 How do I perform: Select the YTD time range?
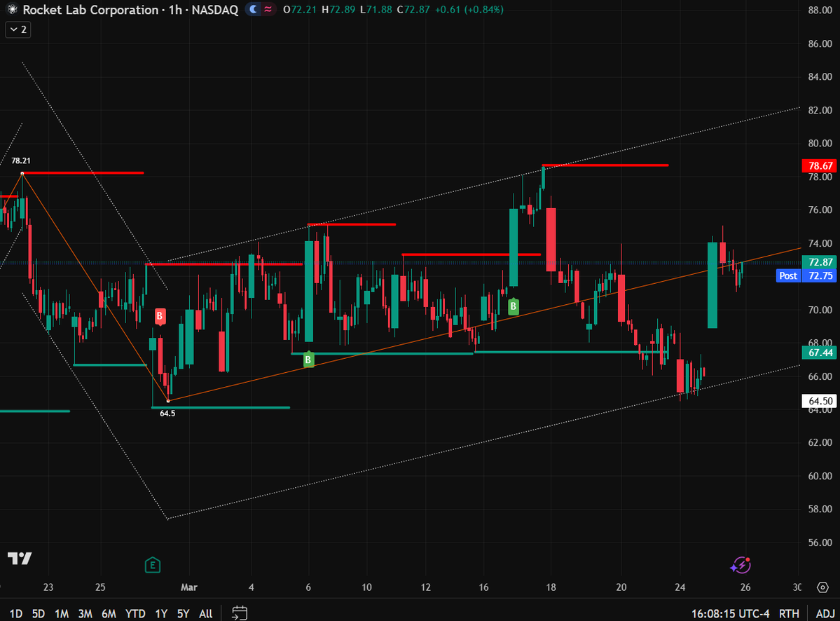[x=135, y=613]
